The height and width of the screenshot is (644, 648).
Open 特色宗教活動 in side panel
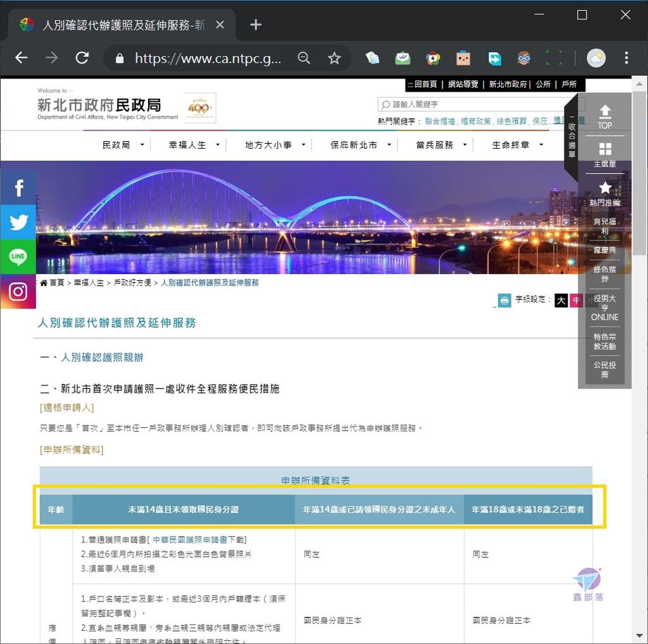(604, 342)
